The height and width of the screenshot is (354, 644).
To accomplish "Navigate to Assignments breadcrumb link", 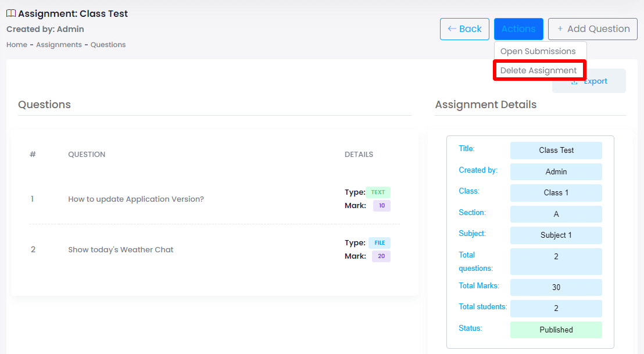I will pyautogui.click(x=59, y=45).
